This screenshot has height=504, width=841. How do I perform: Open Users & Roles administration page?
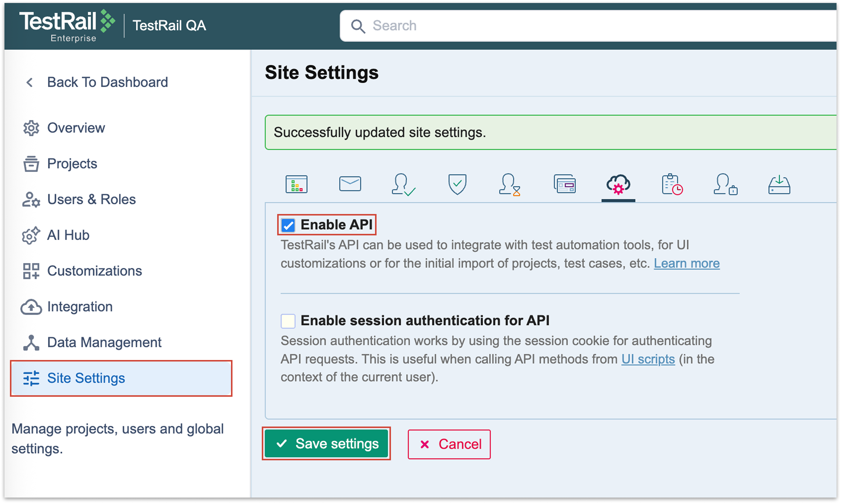tap(91, 199)
